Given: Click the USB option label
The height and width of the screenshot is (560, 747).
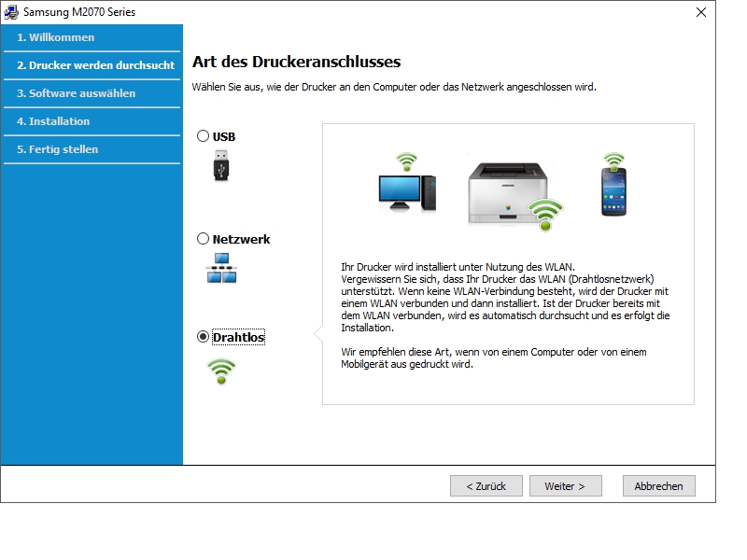Looking at the screenshot, I should (224, 136).
